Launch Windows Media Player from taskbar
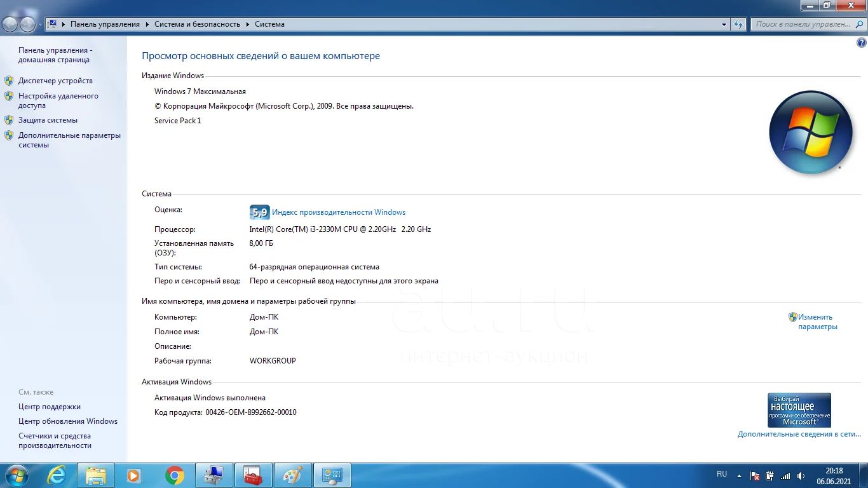This screenshot has width=868, height=488. (x=134, y=475)
